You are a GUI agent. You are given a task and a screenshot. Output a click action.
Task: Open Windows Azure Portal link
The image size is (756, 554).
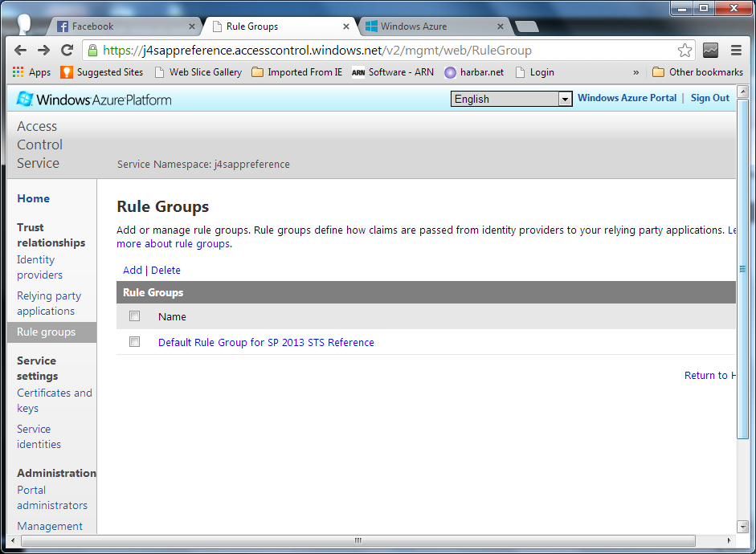[x=627, y=98]
